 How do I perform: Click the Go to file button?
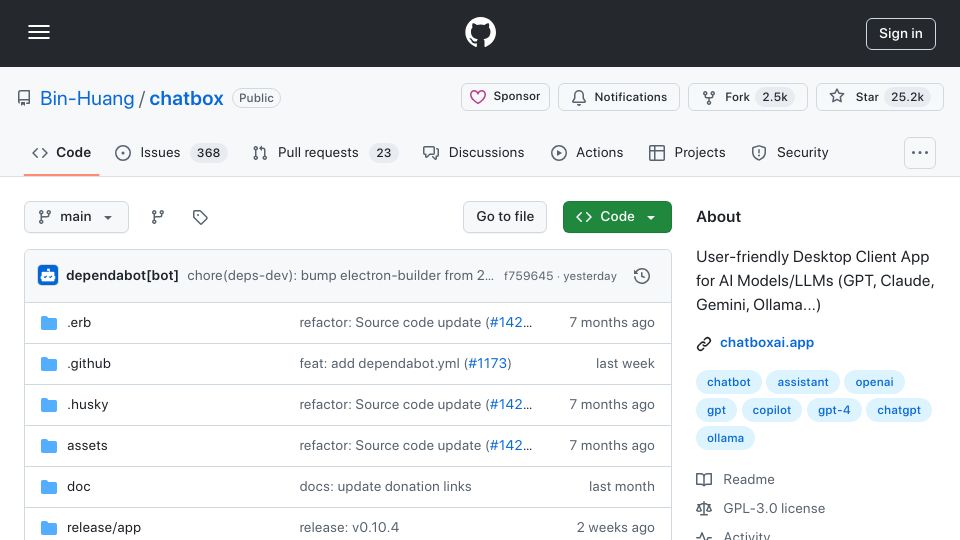click(505, 217)
